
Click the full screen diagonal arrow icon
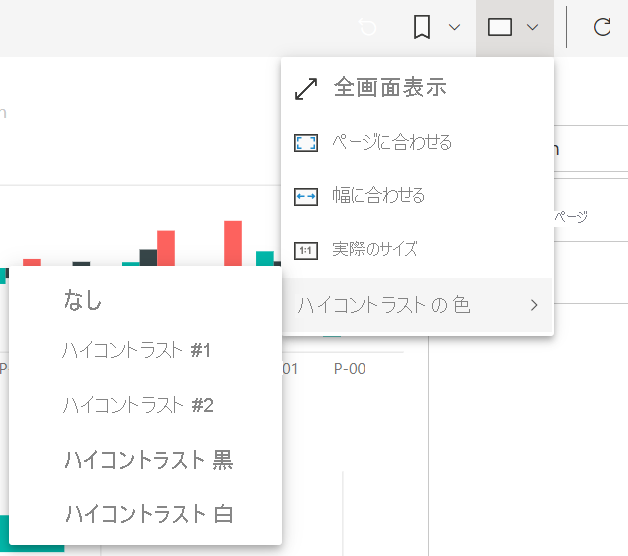[x=306, y=89]
